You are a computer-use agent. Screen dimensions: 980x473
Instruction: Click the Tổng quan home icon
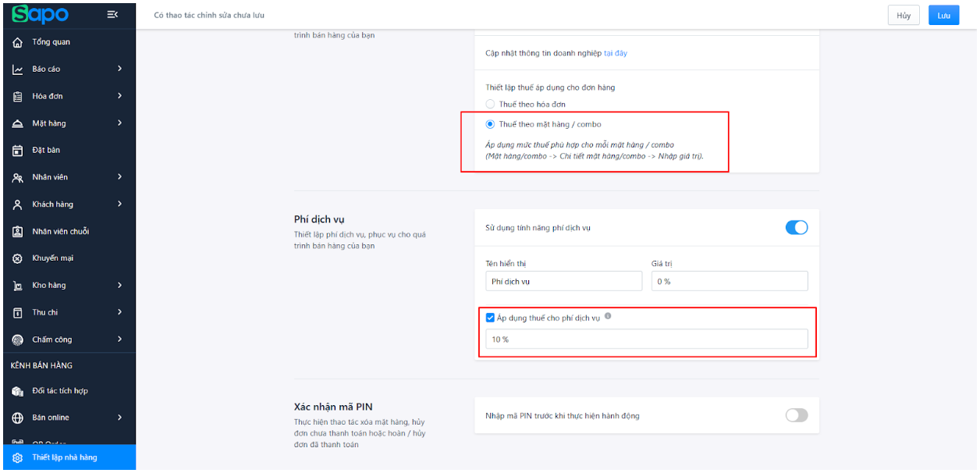17,42
